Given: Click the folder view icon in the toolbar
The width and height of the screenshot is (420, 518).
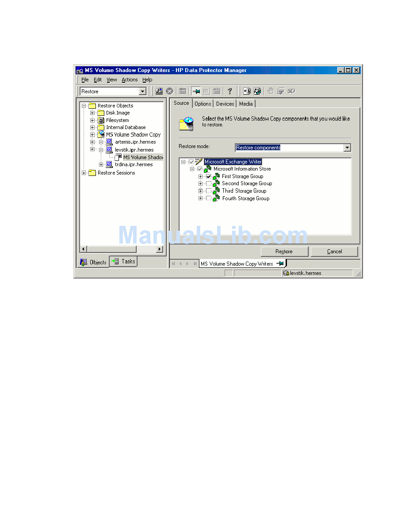Looking at the screenshot, I should click(x=183, y=91).
